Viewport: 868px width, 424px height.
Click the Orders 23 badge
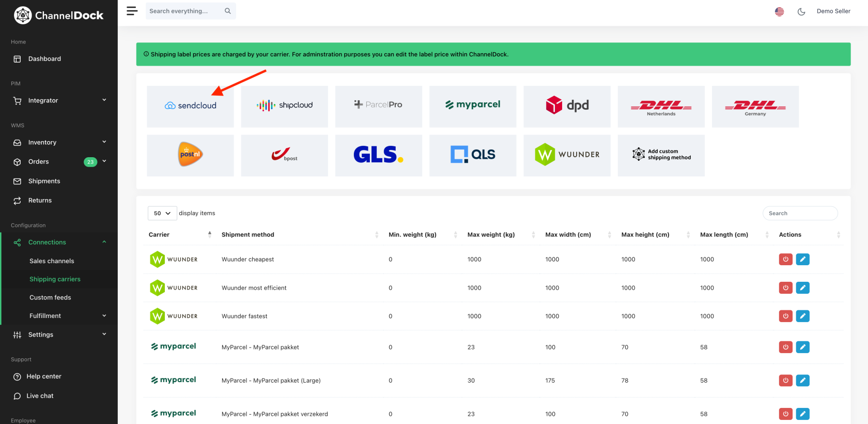[x=90, y=162]
